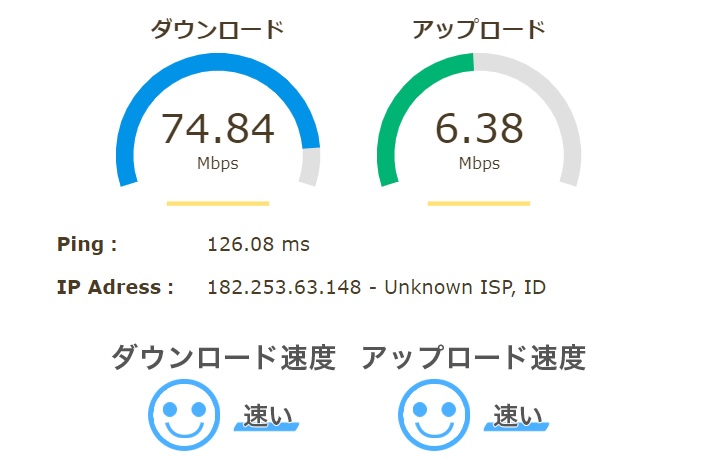Click the bold Ping label
This screenshot has width=715, height=471.
[87, 245]
